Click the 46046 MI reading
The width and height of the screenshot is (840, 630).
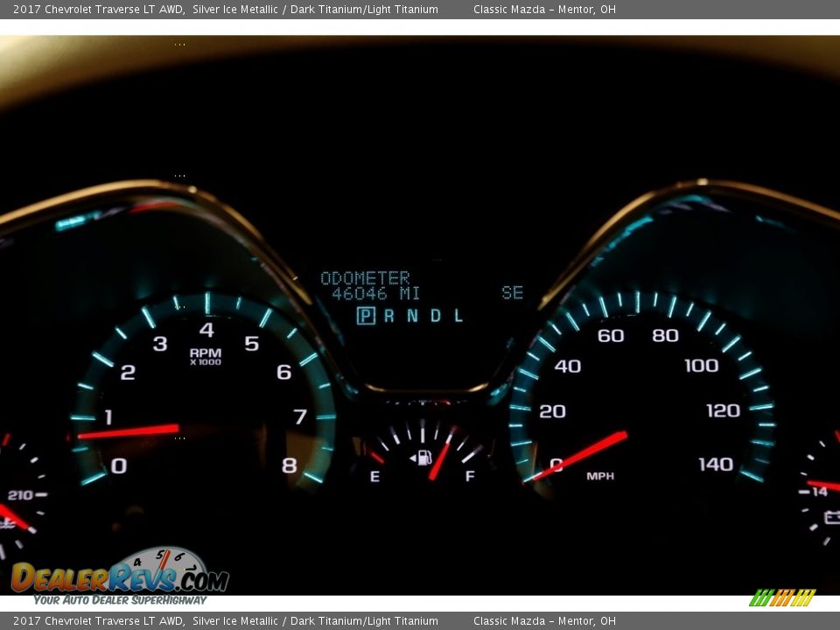[375, 294]
